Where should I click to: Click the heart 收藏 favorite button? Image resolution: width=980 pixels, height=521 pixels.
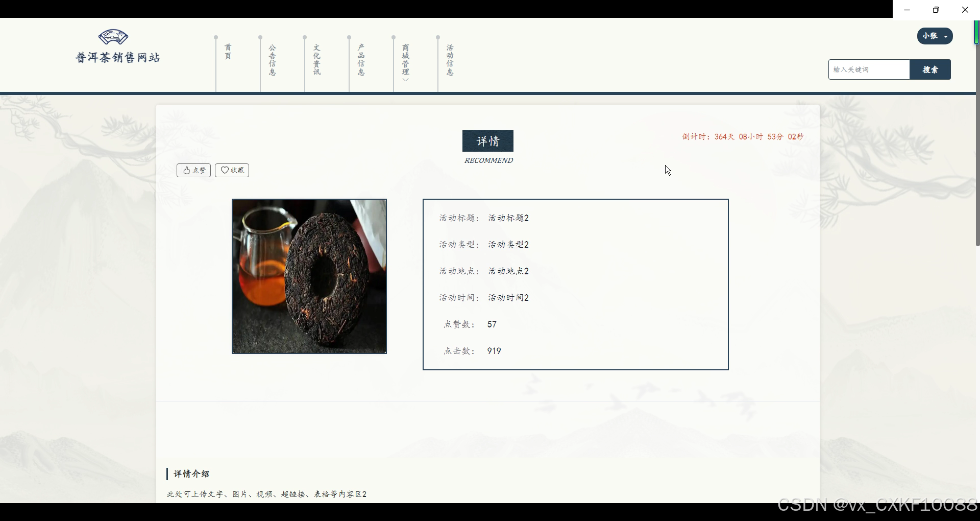[232, 170]
